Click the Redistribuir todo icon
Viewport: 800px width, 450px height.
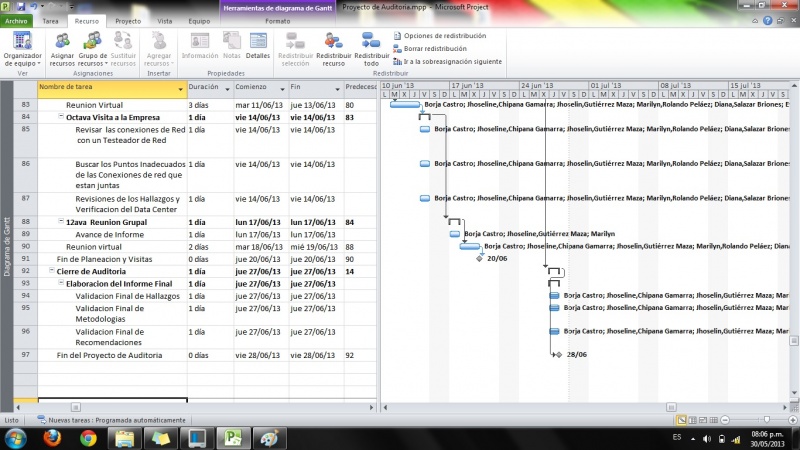click(x=371, y=48)
